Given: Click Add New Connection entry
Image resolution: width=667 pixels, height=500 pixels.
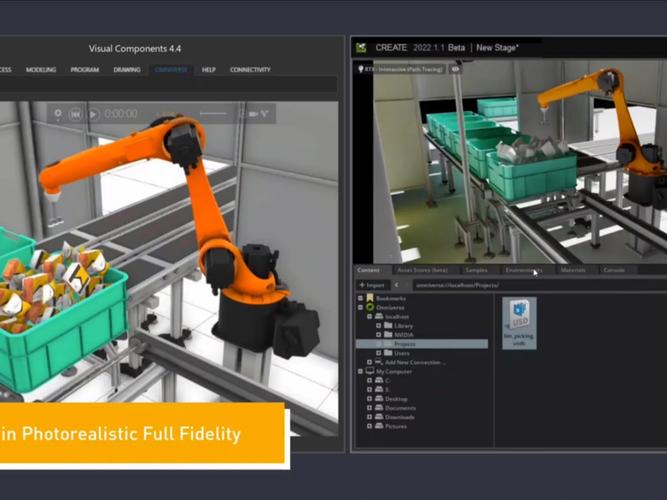Looking at the screenshot, I should pyautogui.click(x=410, y=363).
